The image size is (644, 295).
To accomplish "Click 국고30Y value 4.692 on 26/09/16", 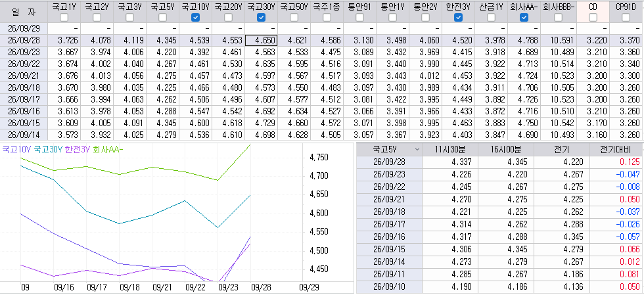I will [x=262, y=111].
